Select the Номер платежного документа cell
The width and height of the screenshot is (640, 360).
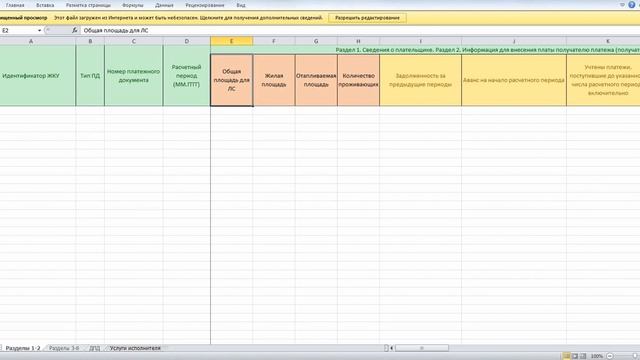pos(134,76)
